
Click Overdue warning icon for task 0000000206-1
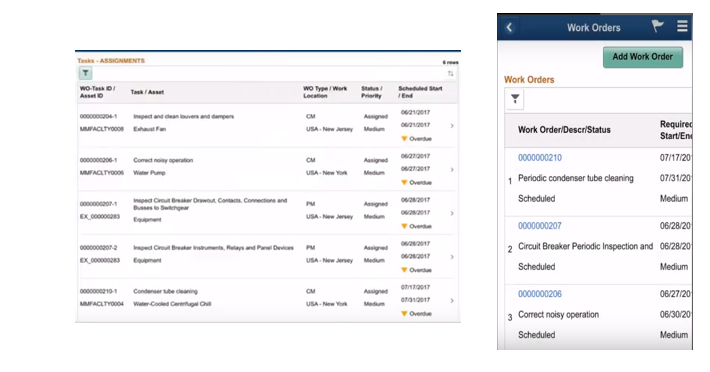(404, 182)
